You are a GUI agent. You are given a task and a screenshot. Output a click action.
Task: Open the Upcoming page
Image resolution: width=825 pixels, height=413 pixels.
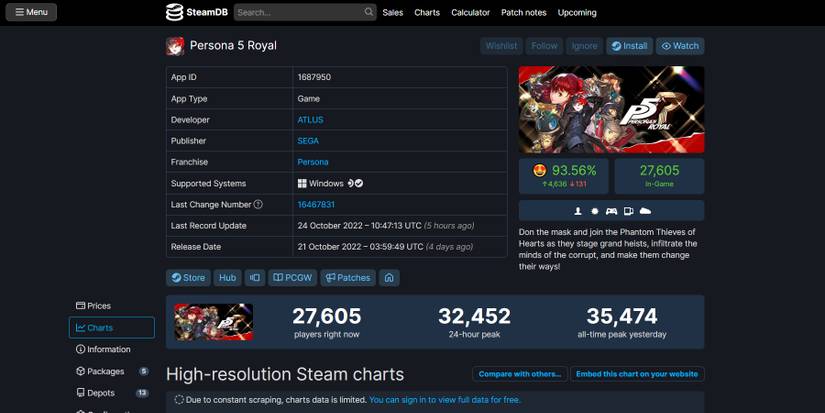coord(577,13)
